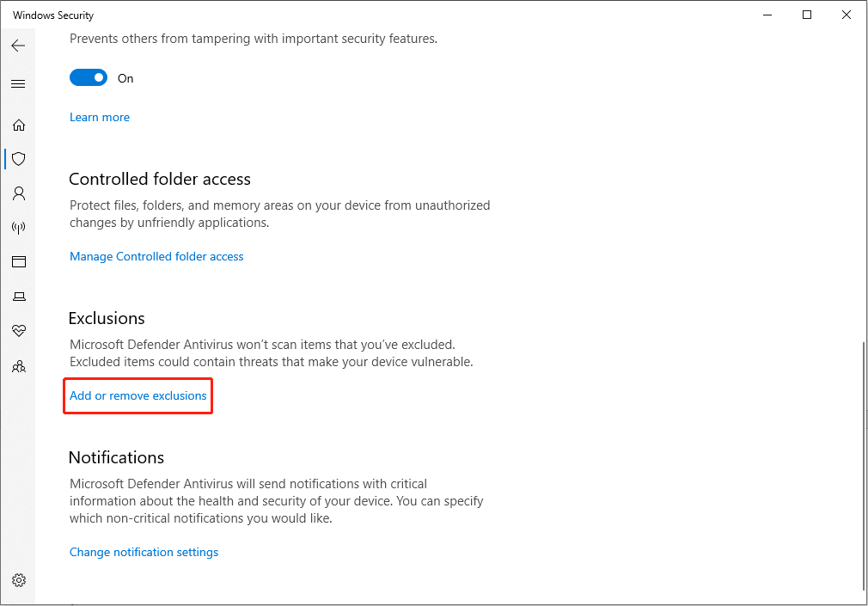The image size is (868, 606).
Task: Go back using the arrow button
Action: [18, 46]
